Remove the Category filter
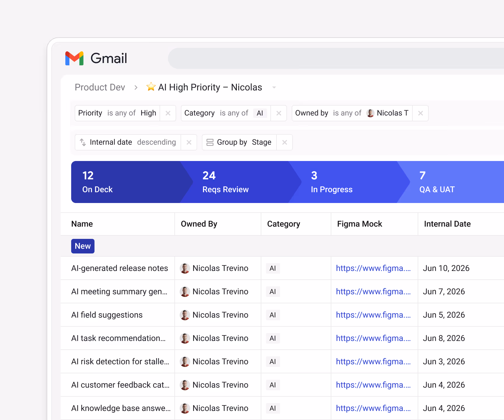This screenshot has width=504, height=420. pyautogui.click(x=279, y=113)
